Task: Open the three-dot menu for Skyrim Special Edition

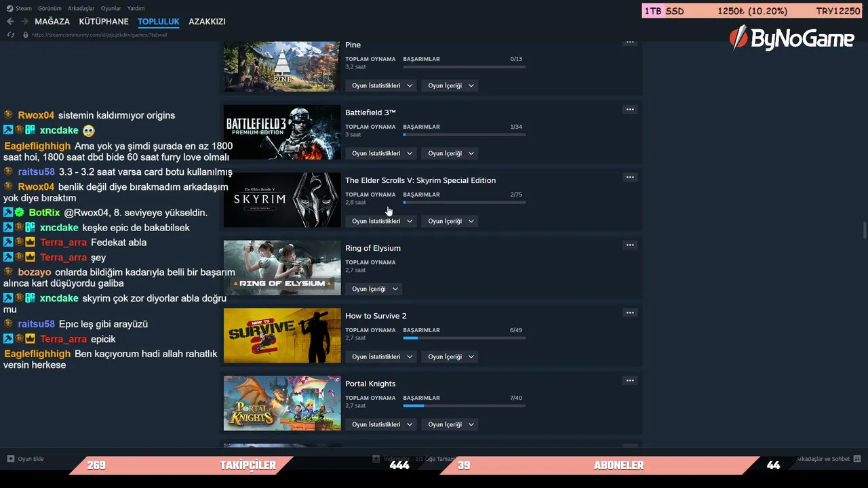Action: coord(630,178)
